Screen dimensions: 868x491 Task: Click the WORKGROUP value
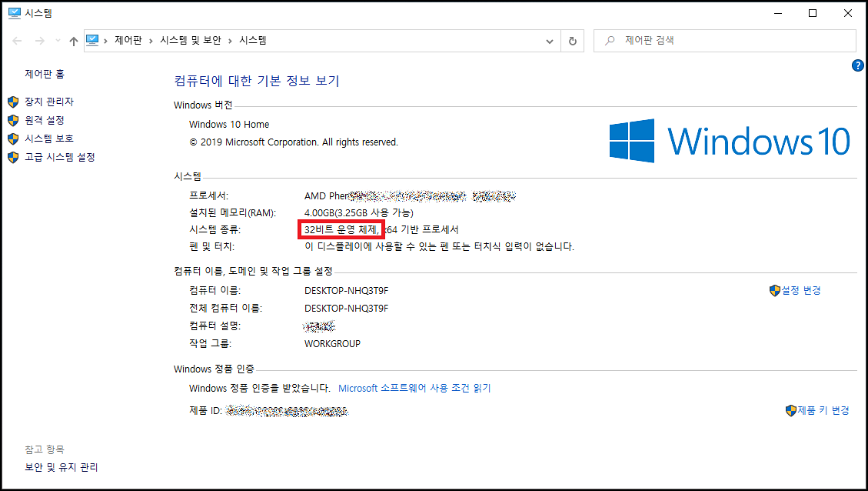click(332, 343)
